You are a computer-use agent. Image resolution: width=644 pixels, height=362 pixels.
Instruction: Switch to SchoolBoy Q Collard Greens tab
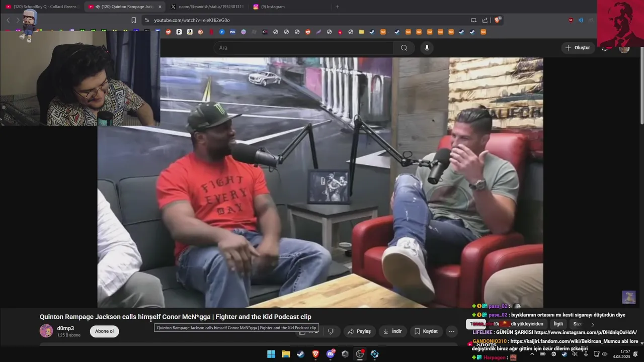(42, 7)
